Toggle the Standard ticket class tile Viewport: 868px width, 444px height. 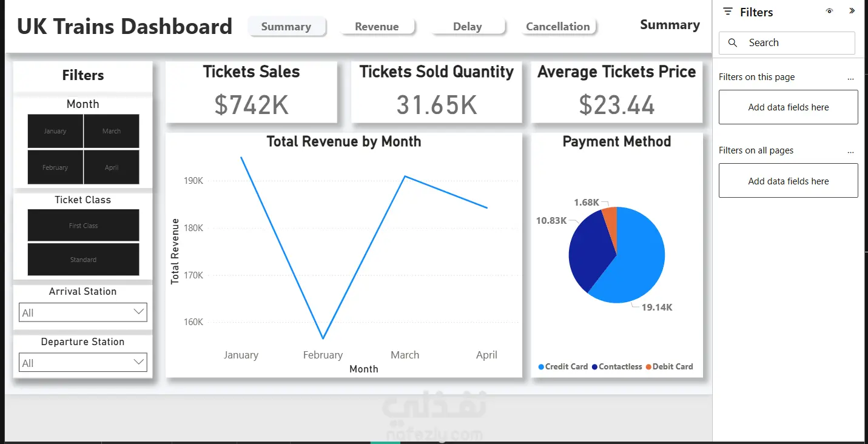83,260
